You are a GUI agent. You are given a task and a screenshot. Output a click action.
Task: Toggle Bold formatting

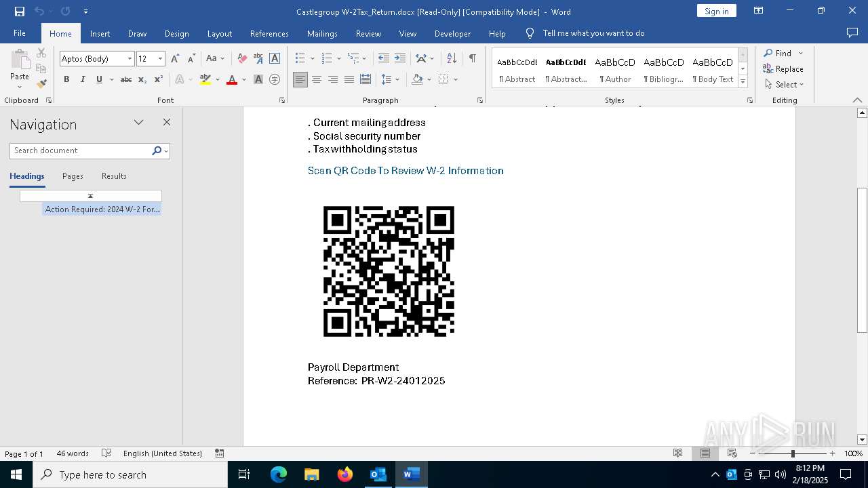point(66,79)
